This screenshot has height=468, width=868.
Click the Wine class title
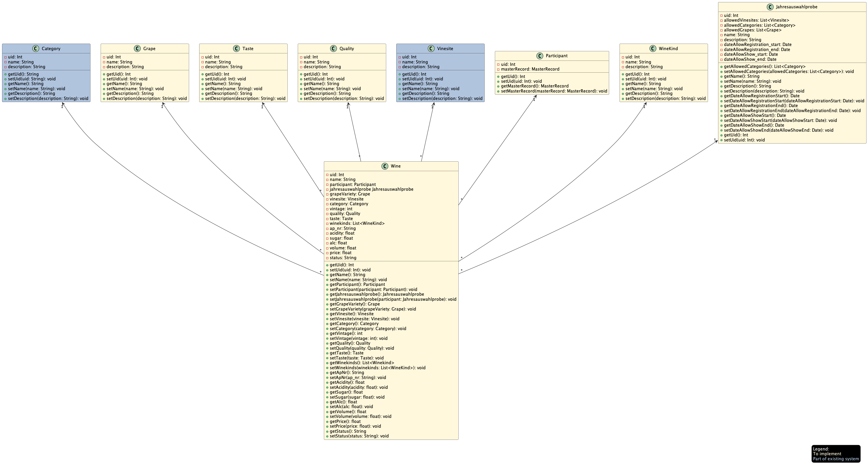tap(396, 166)
